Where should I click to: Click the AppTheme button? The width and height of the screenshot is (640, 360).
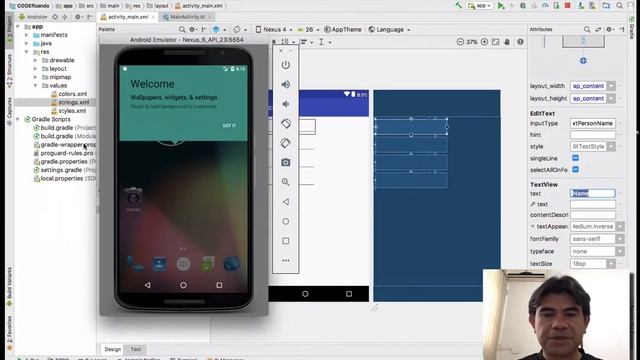(343, 29)
